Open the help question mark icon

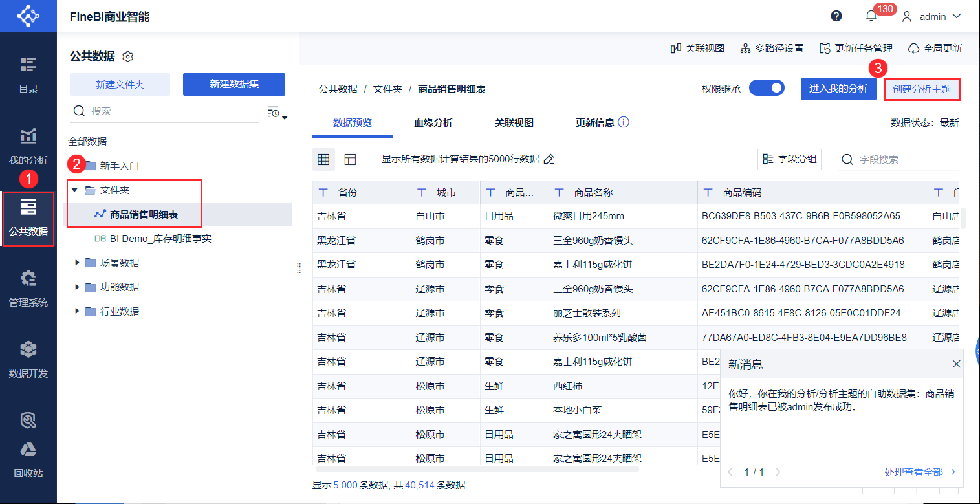coord(836,16)
